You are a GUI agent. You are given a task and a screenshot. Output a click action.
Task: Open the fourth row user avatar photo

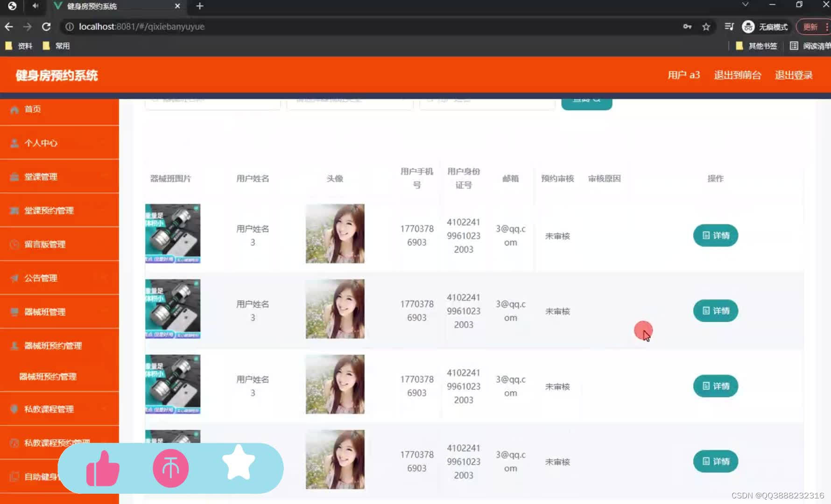tap(335, 460)
